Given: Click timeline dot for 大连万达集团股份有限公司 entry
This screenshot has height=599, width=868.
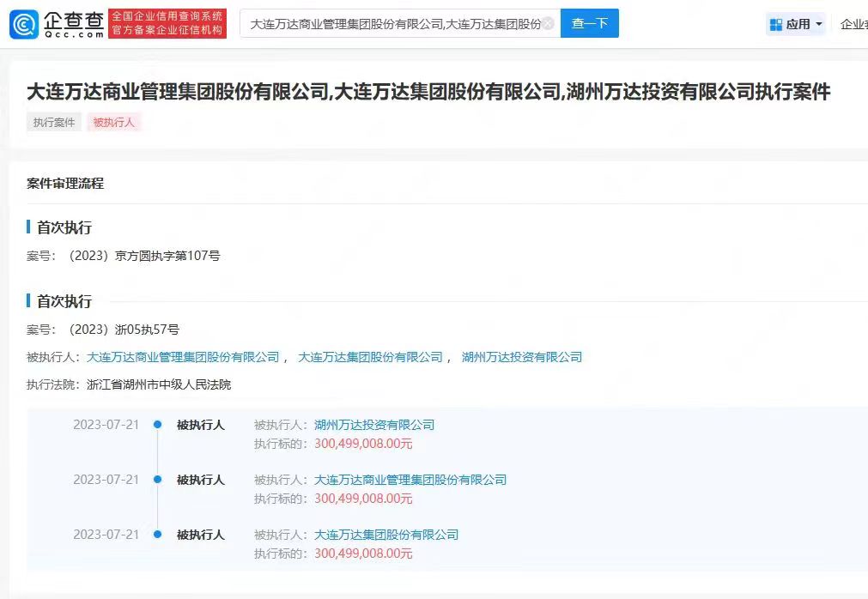Looking at the screenshot, I should [x=157, y=535].
